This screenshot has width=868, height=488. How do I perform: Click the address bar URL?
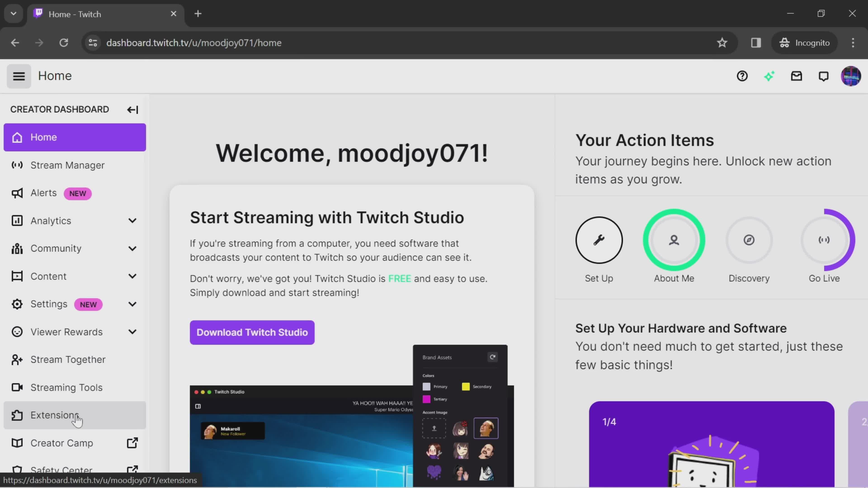194,43
